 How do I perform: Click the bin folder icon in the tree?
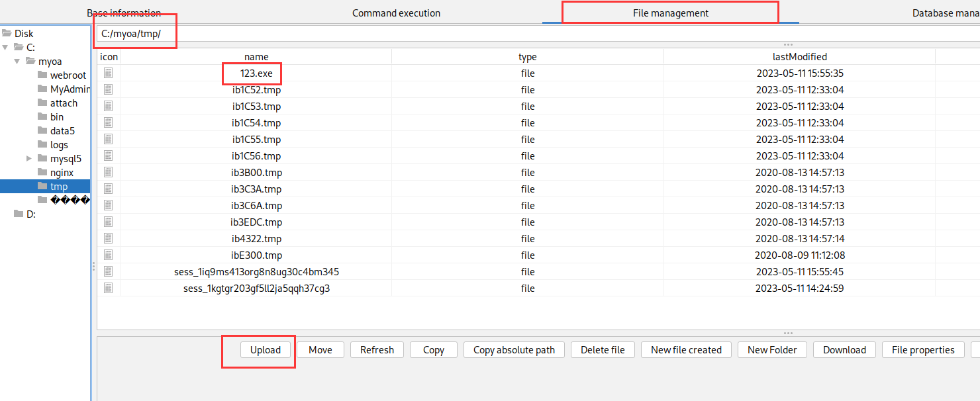pyautogui.click(x=42, y=117)
